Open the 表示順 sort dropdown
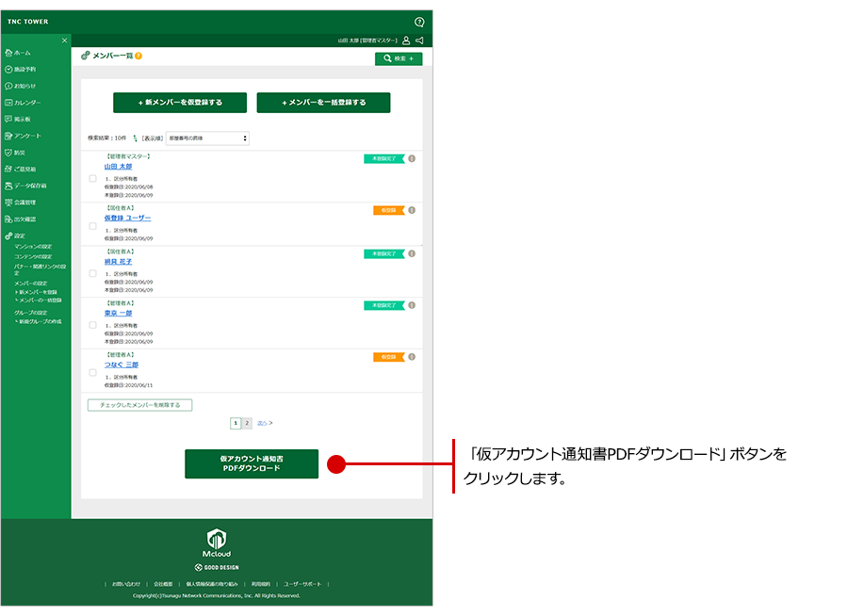Viewport: 848px width, 616px height. 207,138
